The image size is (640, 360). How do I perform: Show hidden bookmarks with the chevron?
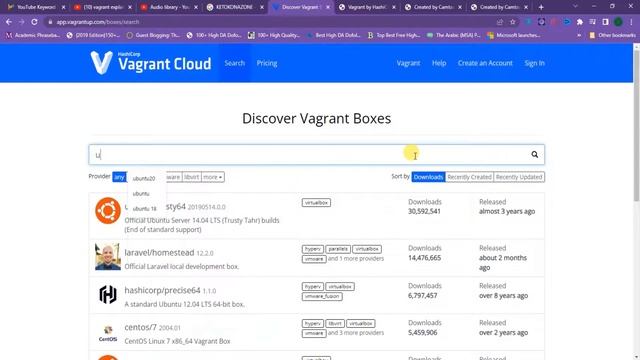579,36
